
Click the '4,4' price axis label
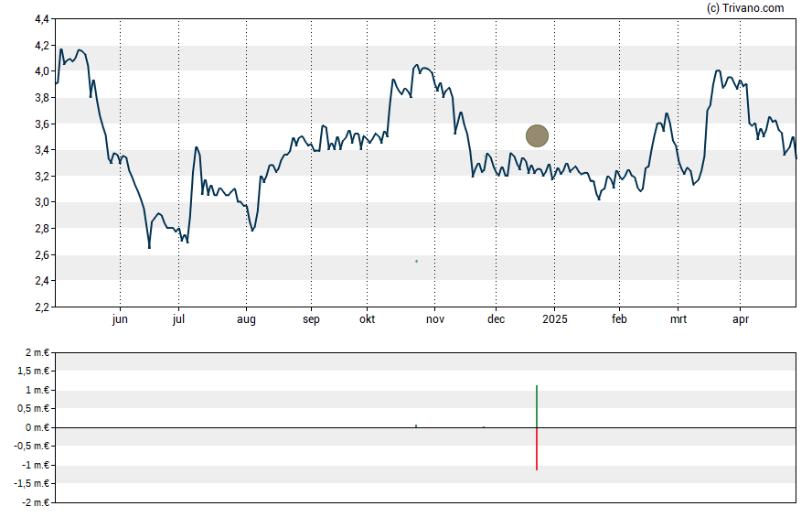click(x=42, y=19)
